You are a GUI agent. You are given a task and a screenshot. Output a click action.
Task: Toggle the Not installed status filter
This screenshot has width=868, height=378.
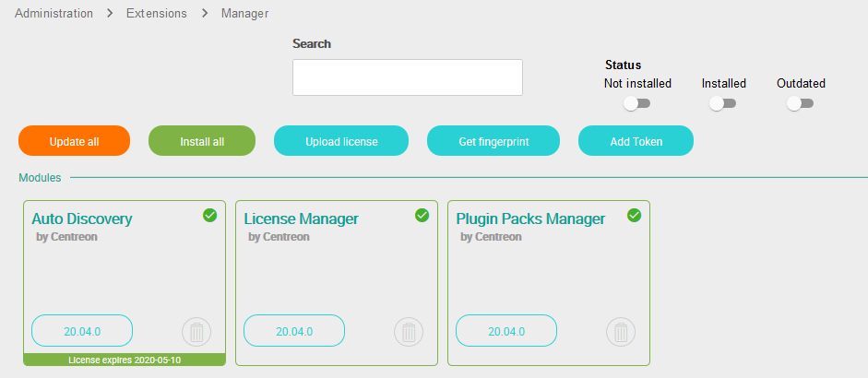[637, 103]
